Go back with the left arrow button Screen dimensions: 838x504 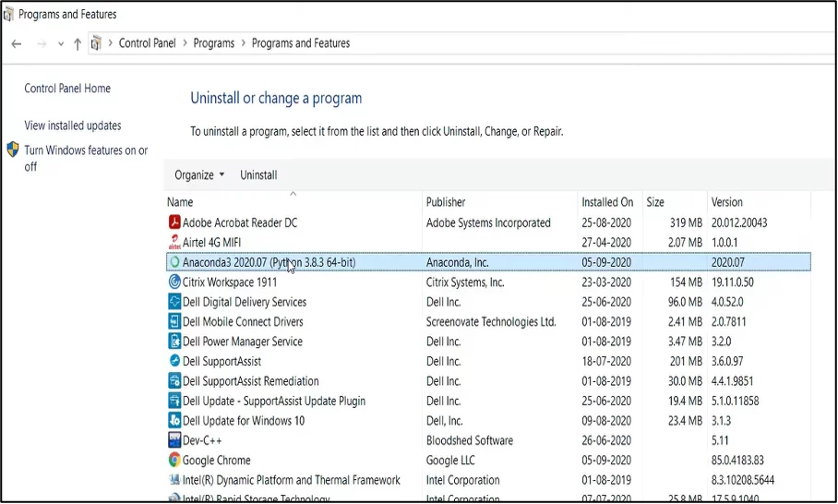click(x=17, y=43)
